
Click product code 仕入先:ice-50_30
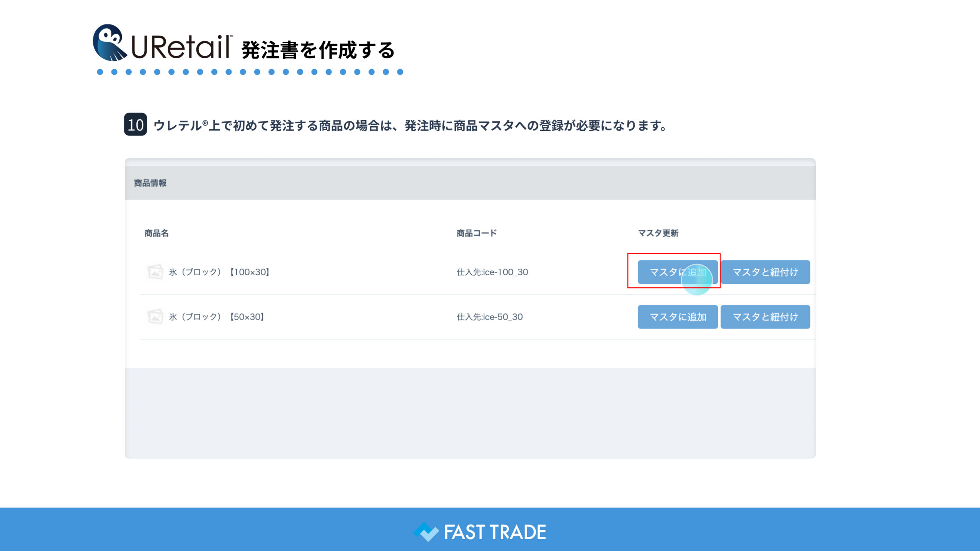pos(489,317)
